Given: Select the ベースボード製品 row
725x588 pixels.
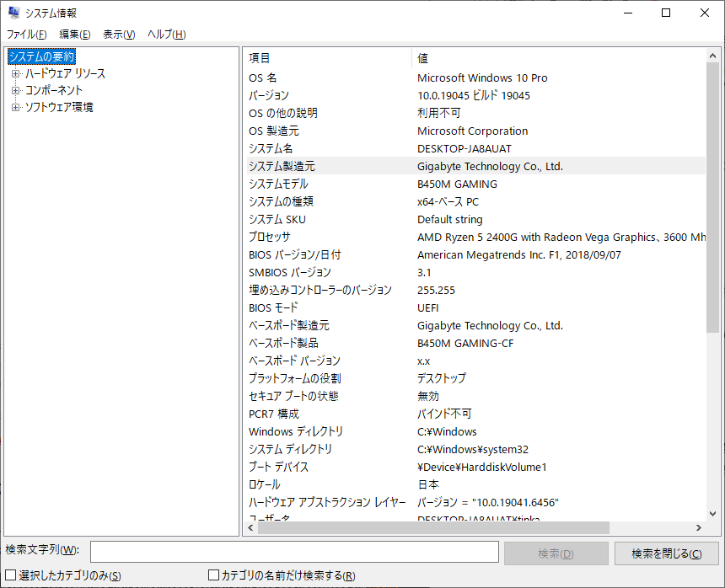Looking at the screenshot, I should (x=476, y=343).
